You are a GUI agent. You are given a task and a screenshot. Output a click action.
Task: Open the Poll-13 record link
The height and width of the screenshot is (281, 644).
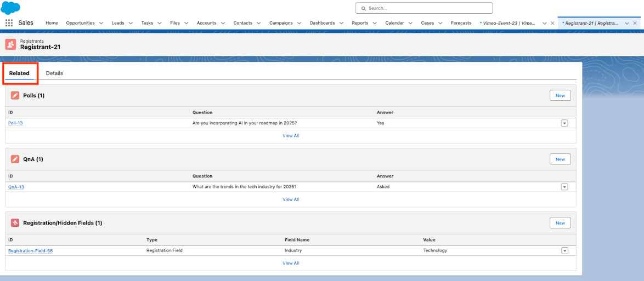click(15, 123)
